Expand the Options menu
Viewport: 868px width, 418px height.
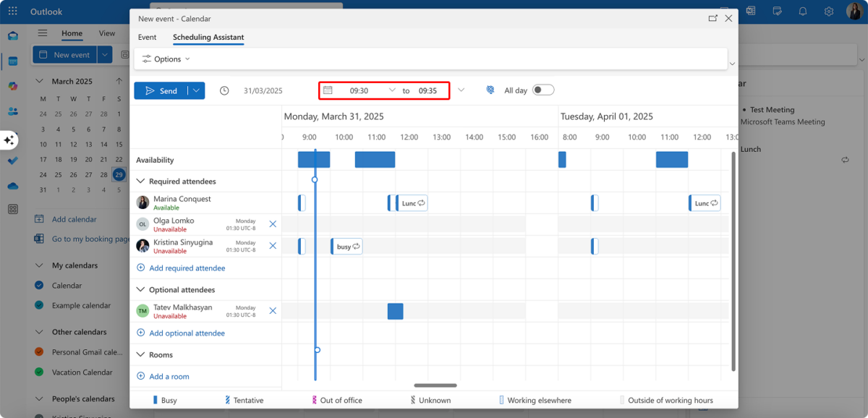pos(165,59)
